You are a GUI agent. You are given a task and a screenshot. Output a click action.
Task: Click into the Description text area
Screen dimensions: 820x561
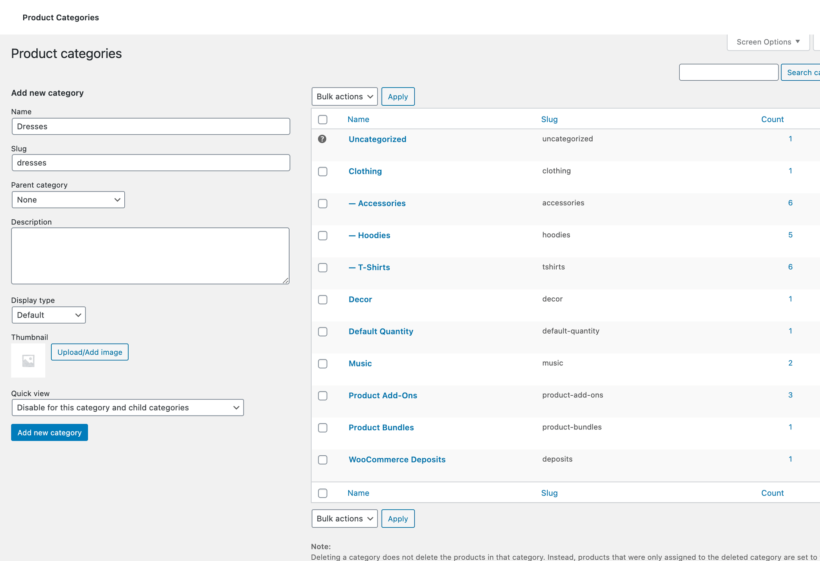(151, 256)
